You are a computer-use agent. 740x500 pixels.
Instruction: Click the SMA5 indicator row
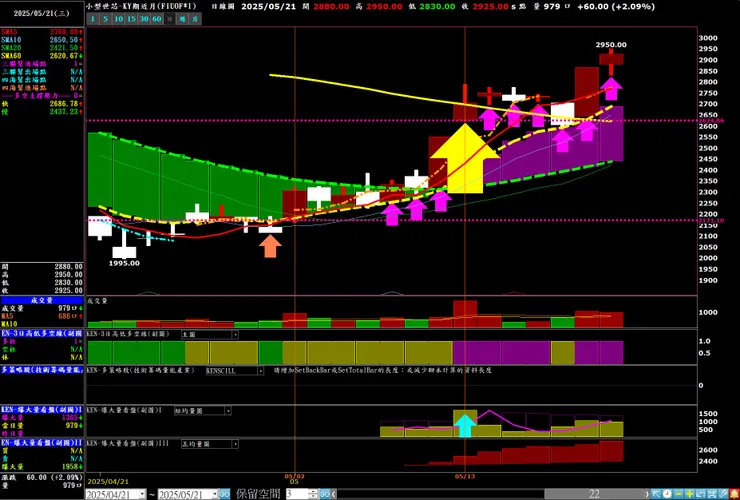pos(42,32)
